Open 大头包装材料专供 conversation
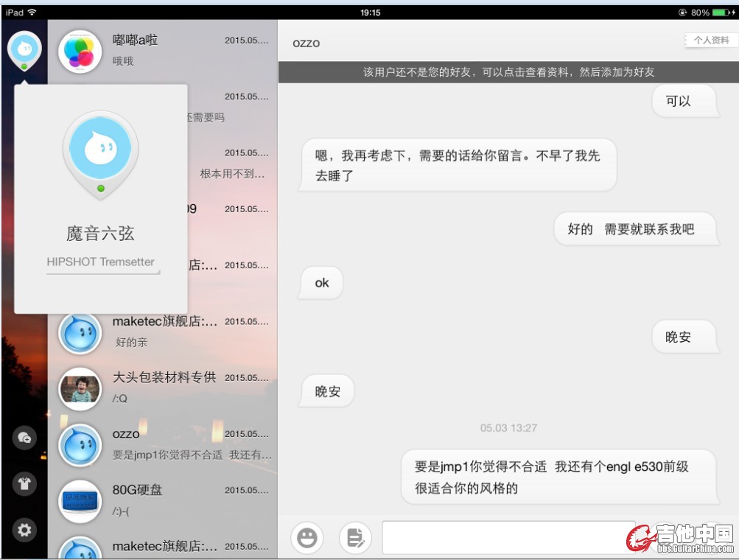This screenshot has height=560, width=739. (163, 388)
